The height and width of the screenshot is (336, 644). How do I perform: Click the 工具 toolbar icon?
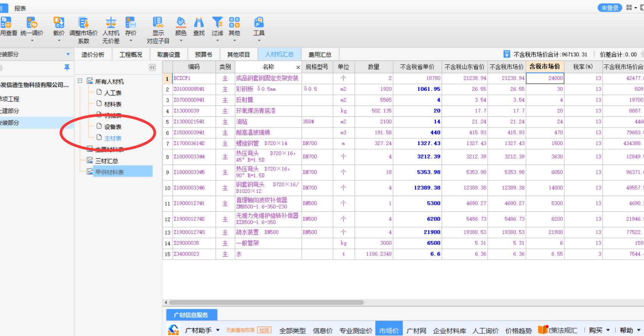[x=259, y=23]
